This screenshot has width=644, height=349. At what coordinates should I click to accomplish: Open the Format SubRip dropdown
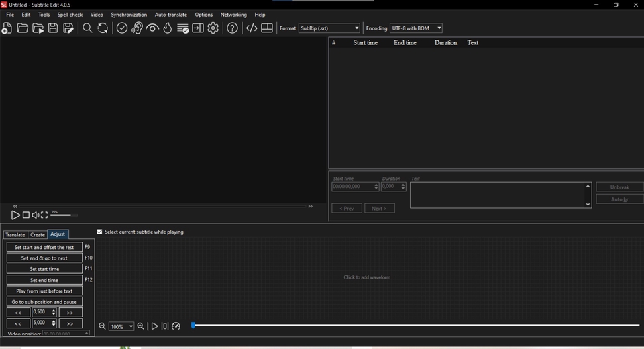point(329,28)
